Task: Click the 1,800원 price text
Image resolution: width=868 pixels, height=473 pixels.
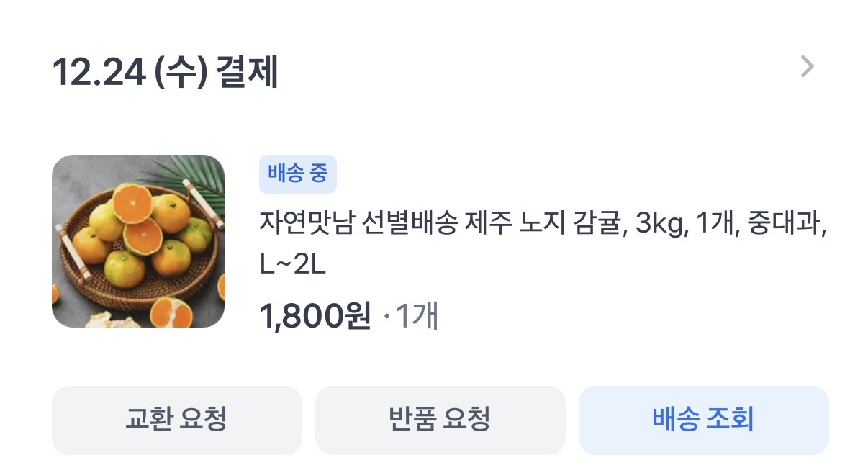Action: pos(315,316)
